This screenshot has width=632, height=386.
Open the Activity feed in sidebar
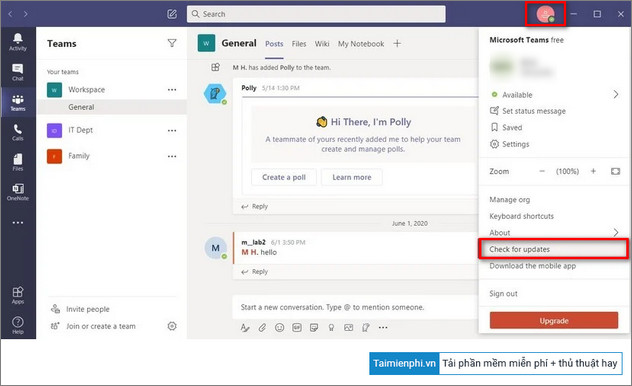point(18,42)
